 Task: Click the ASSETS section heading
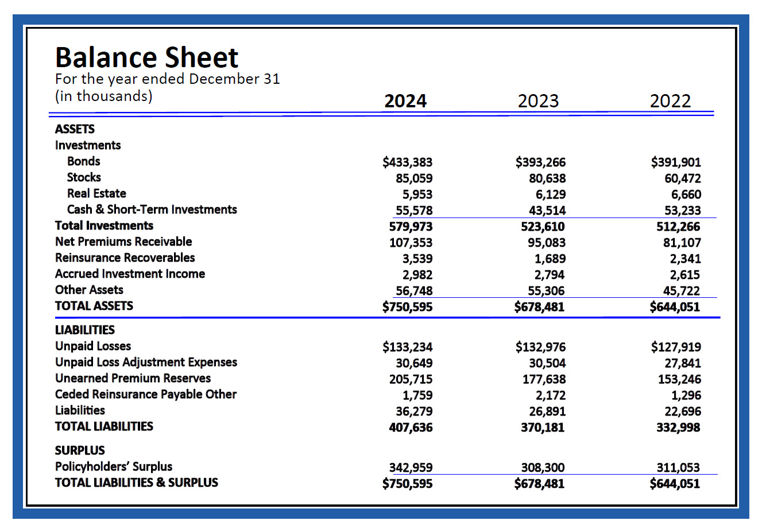click(75, 129)
